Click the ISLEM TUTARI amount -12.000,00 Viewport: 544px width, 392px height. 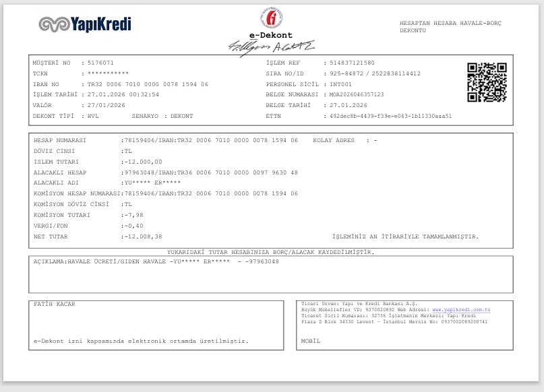click(144, 162)
